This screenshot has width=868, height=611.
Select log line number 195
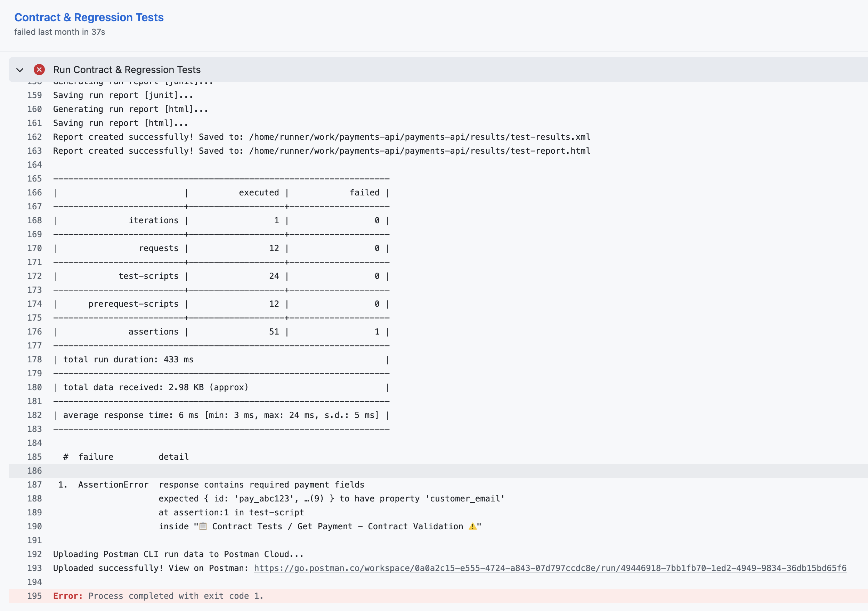coord(34,596)
